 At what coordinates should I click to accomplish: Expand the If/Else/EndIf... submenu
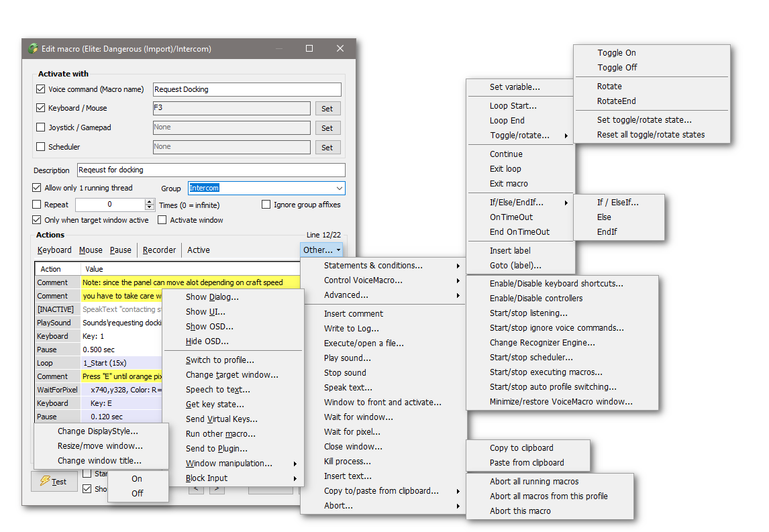point(520,203)
